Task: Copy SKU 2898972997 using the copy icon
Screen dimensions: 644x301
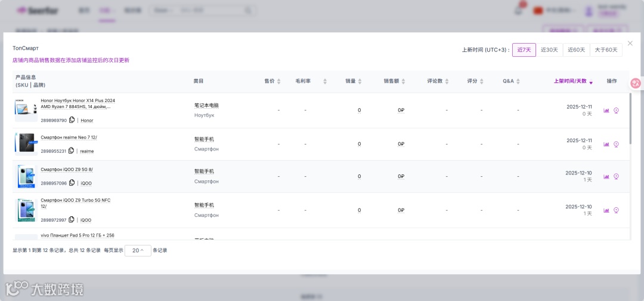Action: pyautogui.click(x=72, y=220)
